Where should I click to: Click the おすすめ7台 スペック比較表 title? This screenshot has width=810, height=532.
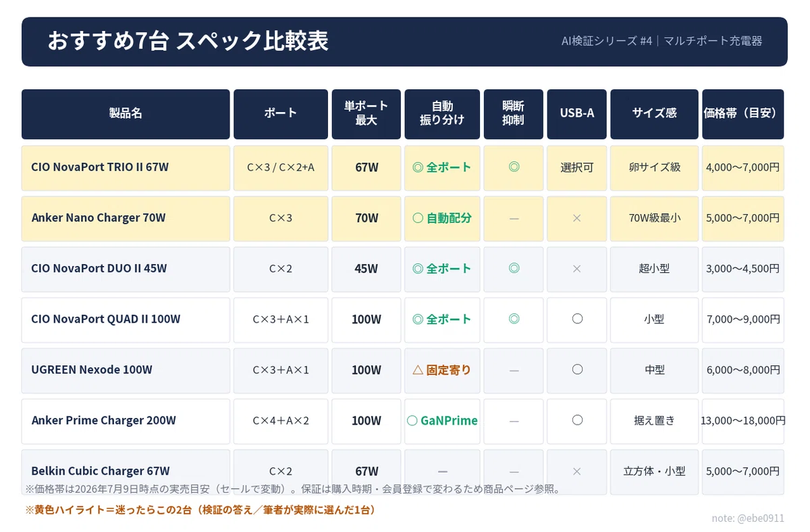click(188, 41)
